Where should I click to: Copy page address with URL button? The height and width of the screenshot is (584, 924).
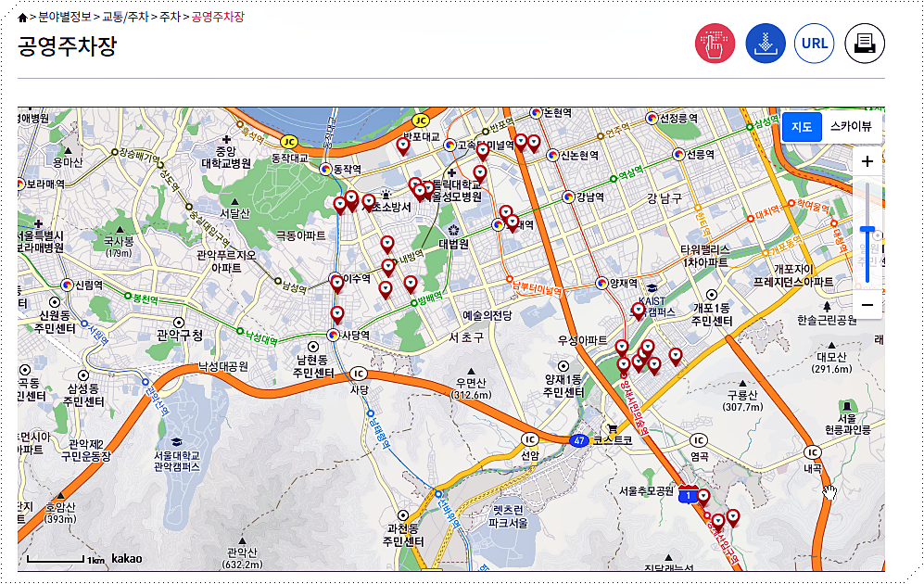pos(815,43)
